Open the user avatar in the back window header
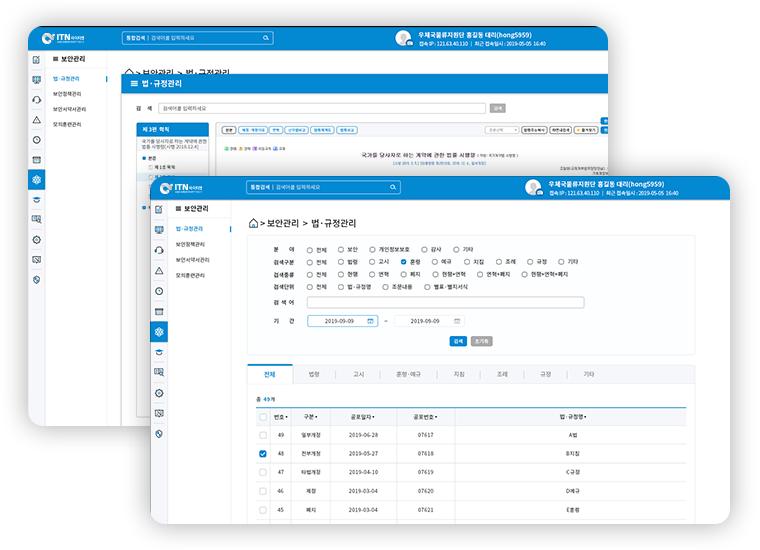Screen dimensions: 760x550 point(403,38)
